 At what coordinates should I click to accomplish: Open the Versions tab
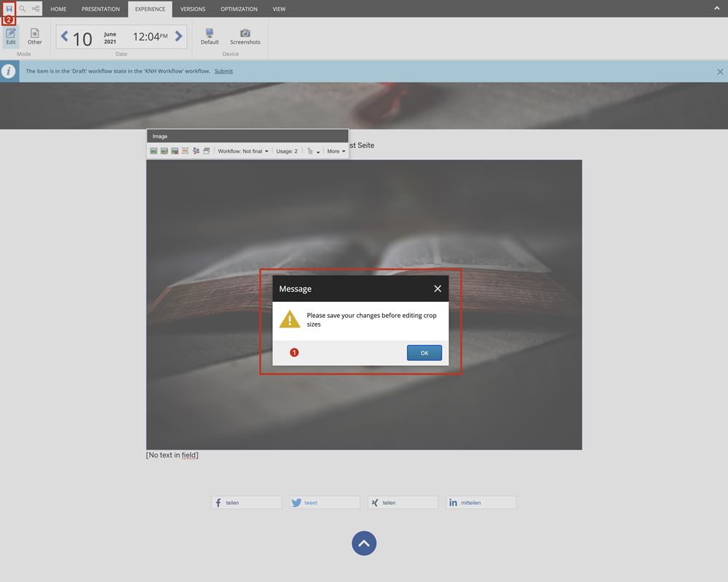(x=193, y=9)
